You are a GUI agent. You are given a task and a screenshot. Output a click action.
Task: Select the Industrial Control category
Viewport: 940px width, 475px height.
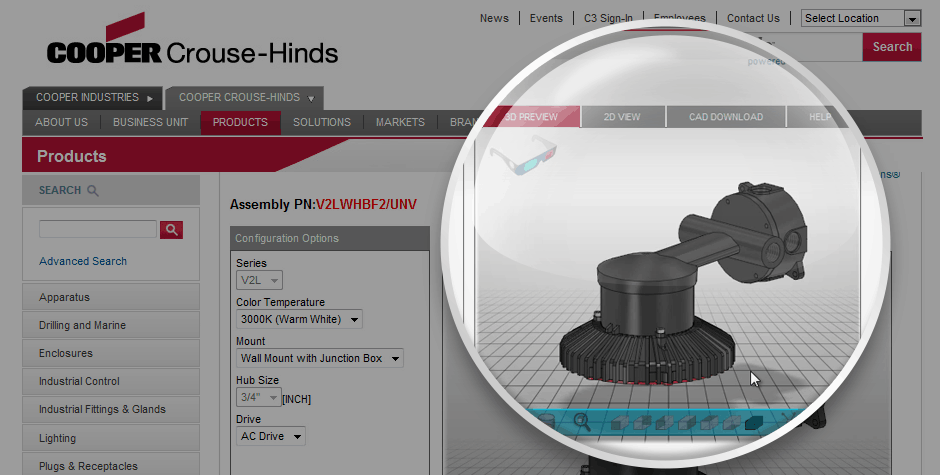(79, 381)
